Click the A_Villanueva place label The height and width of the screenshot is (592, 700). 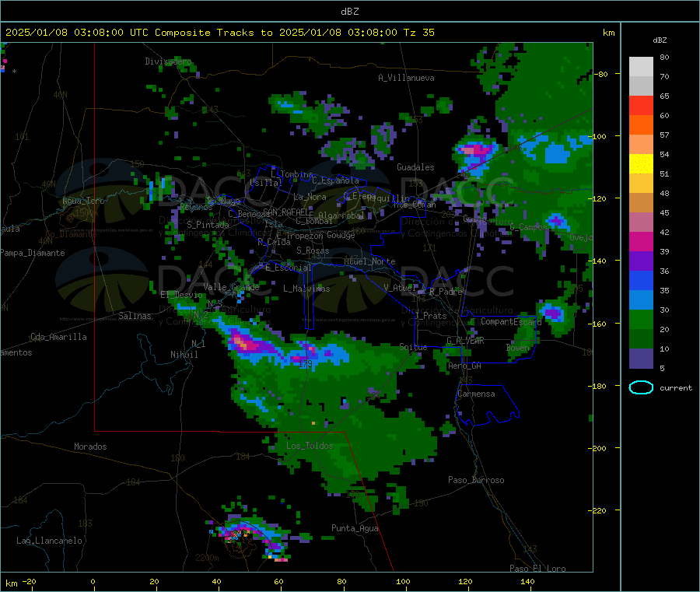tap(406, 78)
